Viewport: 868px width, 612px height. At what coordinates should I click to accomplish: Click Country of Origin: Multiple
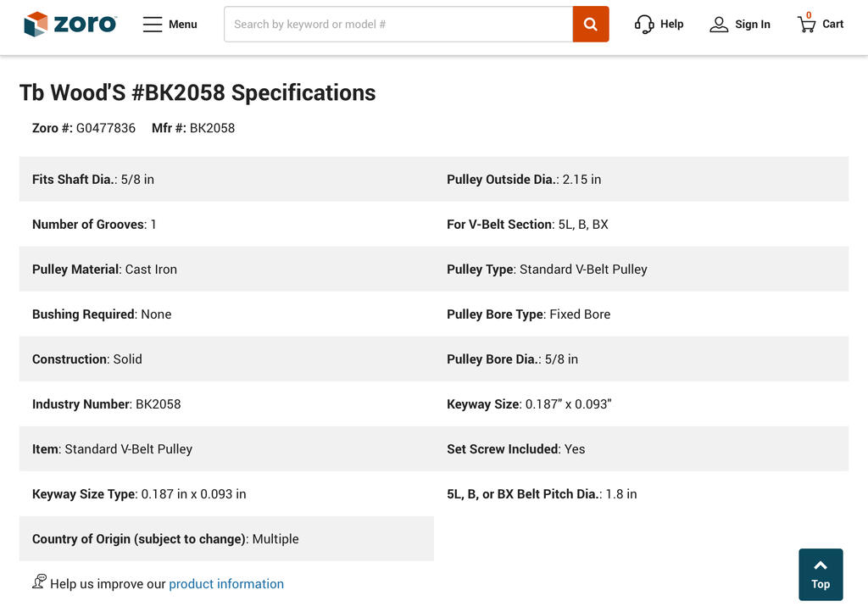click(226, 538)
